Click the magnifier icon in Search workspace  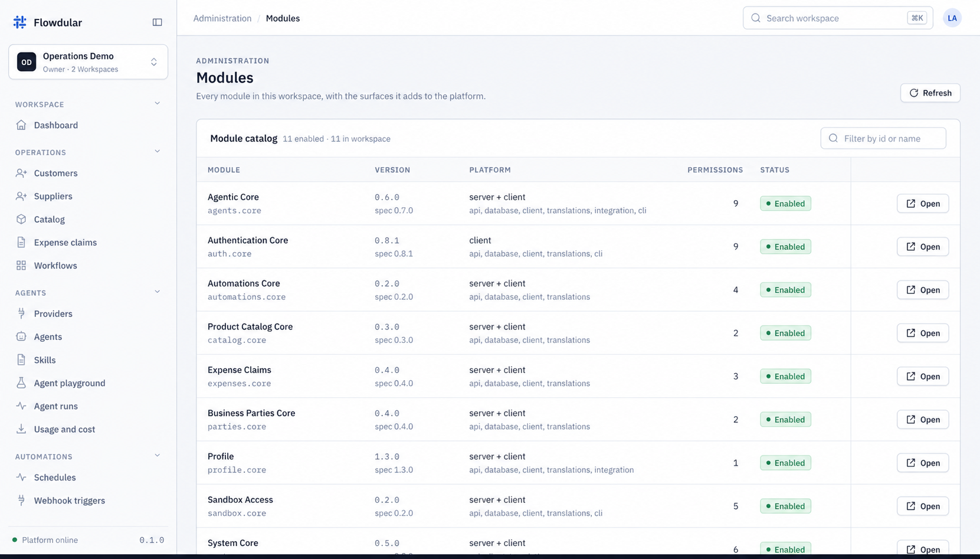pos(756,18)
